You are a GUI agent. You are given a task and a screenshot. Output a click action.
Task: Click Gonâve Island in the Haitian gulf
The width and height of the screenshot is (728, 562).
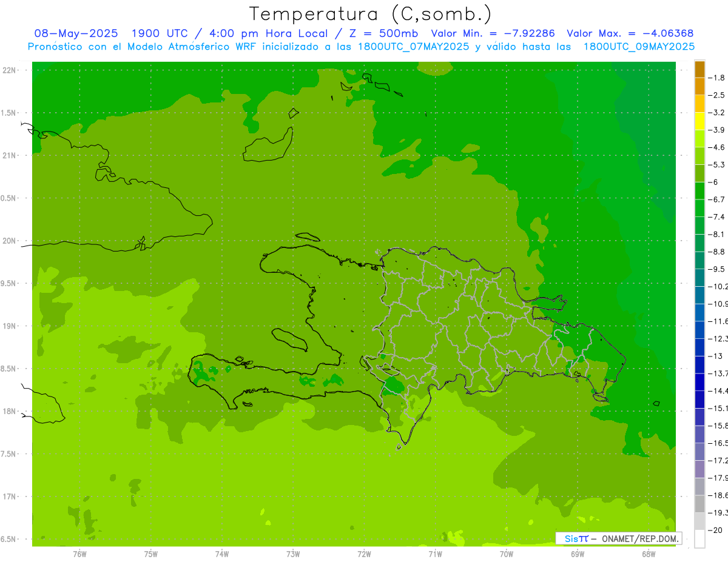click(289, 339)
